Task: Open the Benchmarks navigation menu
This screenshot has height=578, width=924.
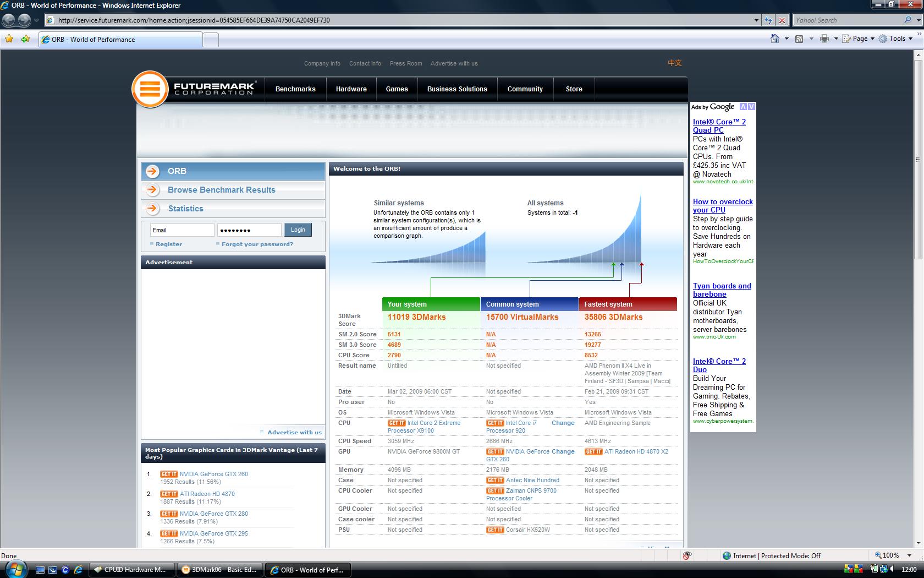Action: coord(295,89)
